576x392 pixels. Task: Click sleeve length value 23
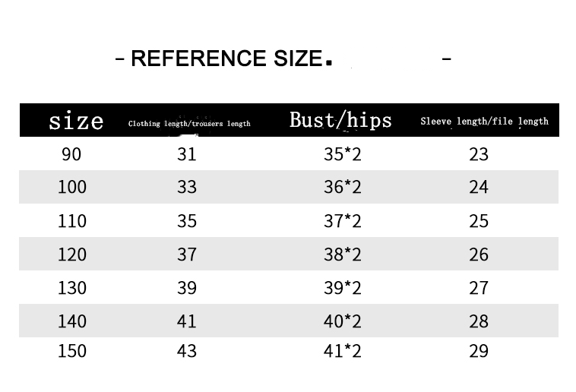click(479, 154)
